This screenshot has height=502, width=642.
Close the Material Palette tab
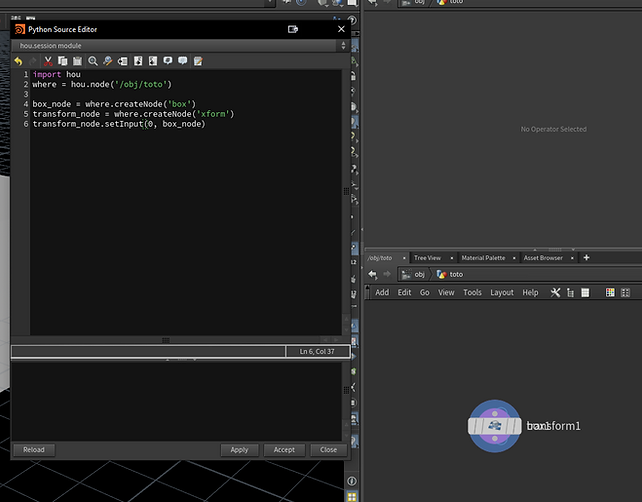(x=514, y=258)
